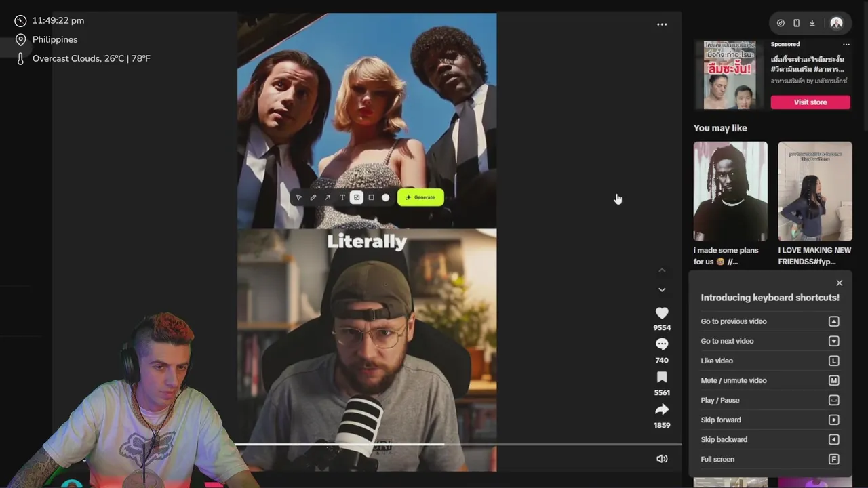Click the Visit store button
868x488 pixels.
click(x=810, y=102)
